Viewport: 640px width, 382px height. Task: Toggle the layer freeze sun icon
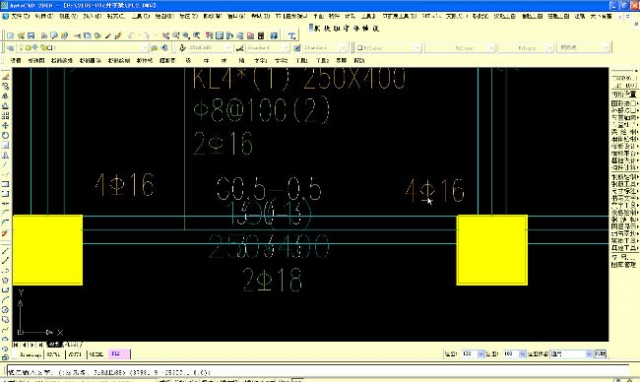coord(29,48)
